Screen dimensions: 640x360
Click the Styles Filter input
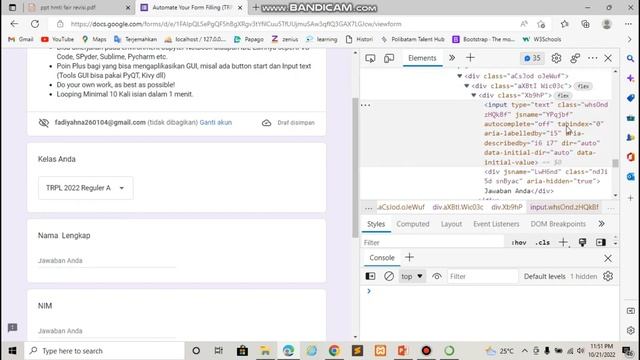pos(433,242)
